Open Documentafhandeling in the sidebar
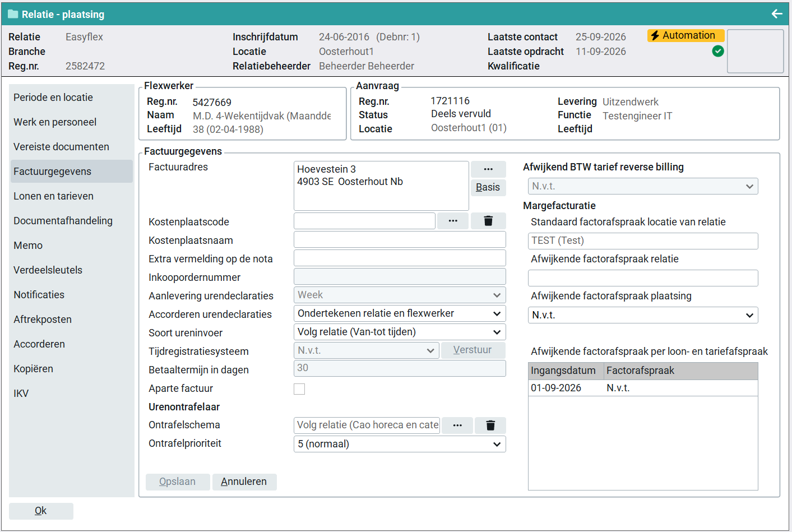Image resolution: width=792 pixels, height=532 pixels. pyautogui.click(x=72, y=221)
